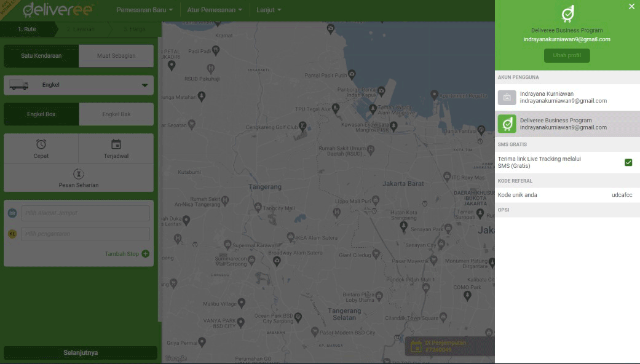Choose Cepat clock icon option
The image size is (640, 364).
point(41,149)
